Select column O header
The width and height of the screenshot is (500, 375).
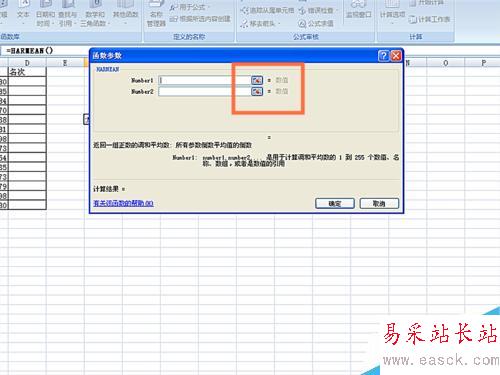tap(446, 63)
